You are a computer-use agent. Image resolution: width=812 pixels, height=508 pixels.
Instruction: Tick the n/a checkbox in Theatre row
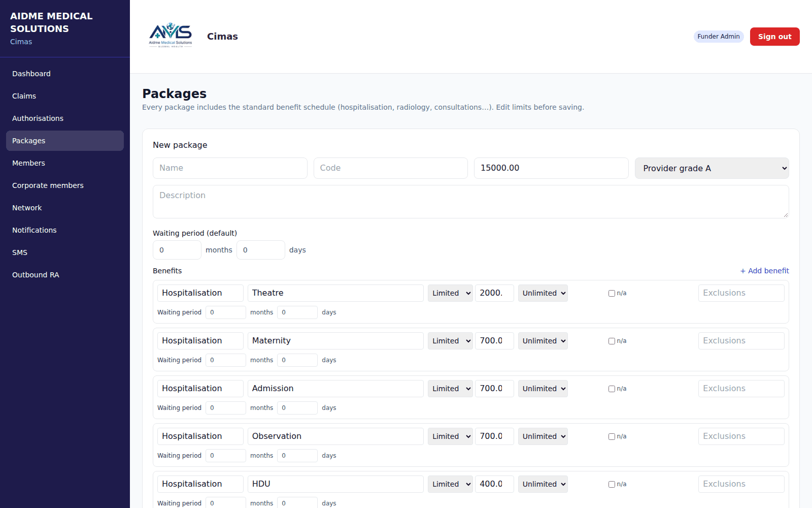(612, 293)
